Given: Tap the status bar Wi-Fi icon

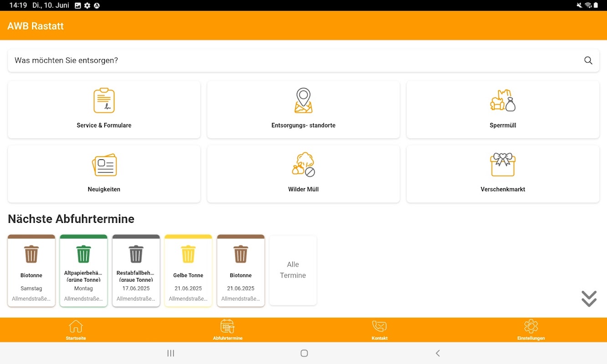Looking at the screenshot, I should coord(588,5).
